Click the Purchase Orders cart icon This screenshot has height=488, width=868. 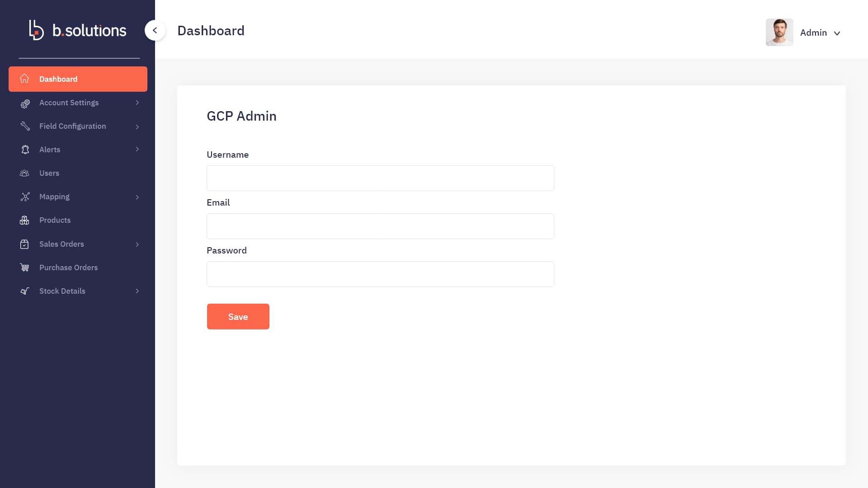(x=24, y=267)
